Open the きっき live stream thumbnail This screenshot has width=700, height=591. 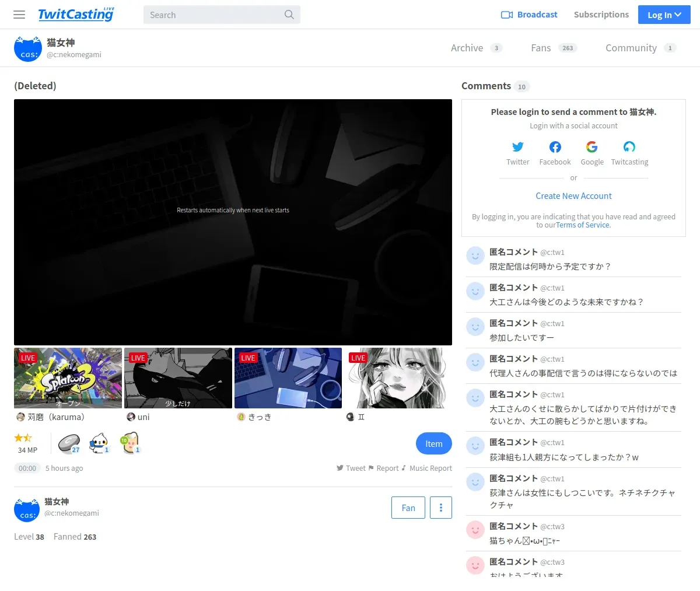(x=288, y=378)
